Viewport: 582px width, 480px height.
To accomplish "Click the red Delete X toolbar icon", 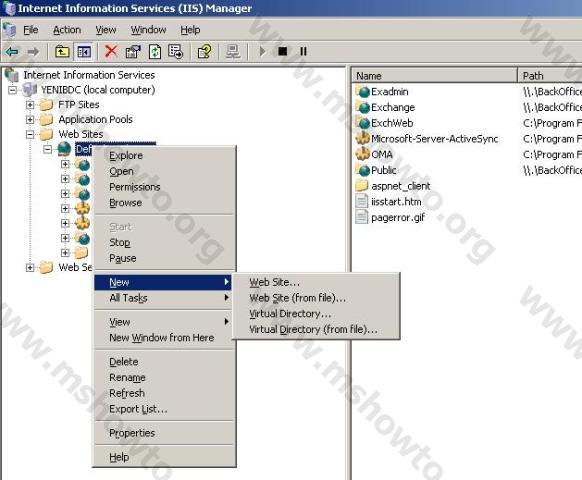I will (111, 52).
